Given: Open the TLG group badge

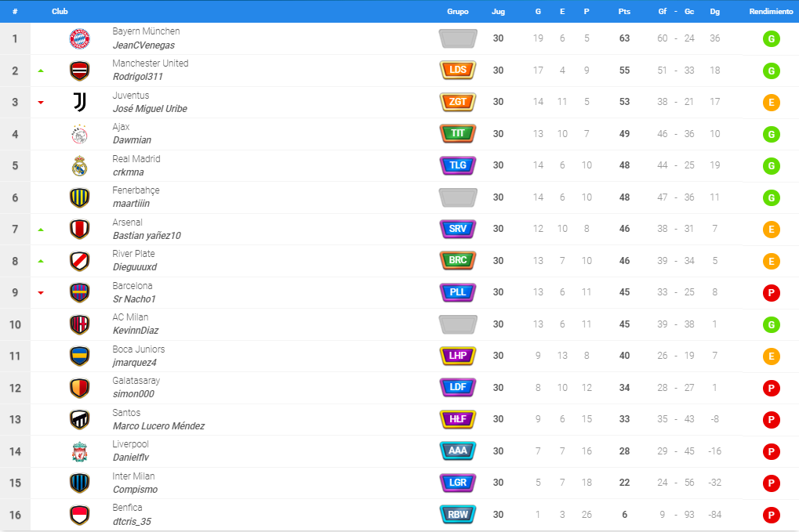Looking at the screenshot, I should coord(458,165).
